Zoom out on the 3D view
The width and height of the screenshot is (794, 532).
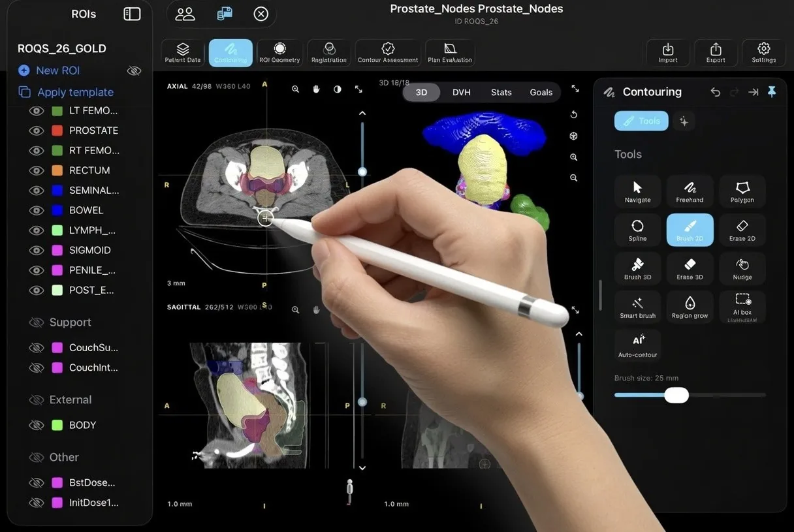(573, 178)
